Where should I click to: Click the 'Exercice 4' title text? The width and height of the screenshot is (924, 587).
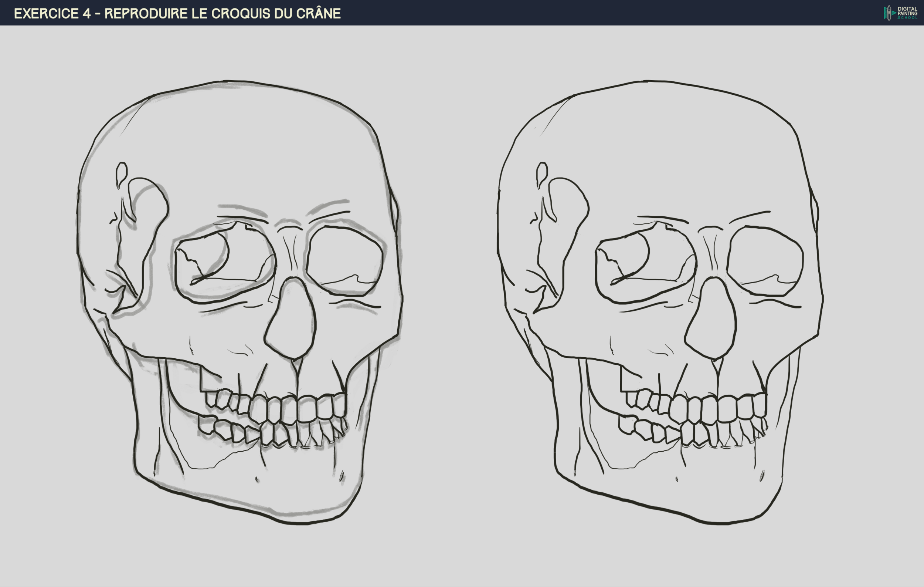click(x=52, y=13)
